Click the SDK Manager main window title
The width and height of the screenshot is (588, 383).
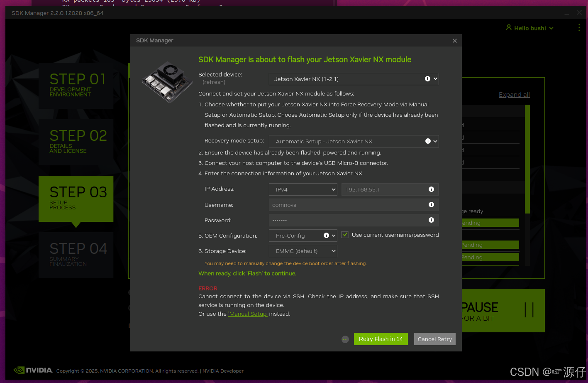(58, 13)
